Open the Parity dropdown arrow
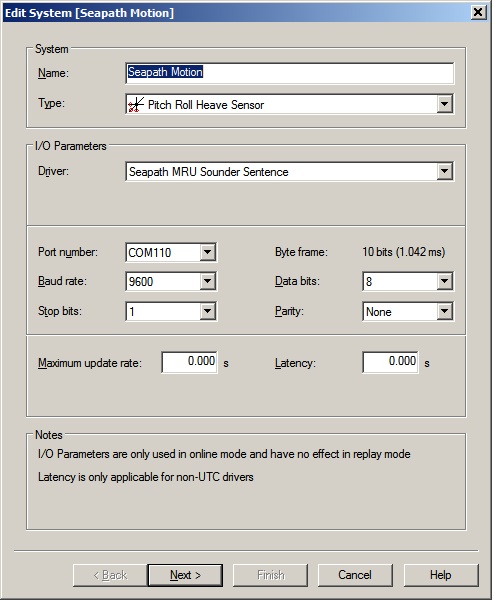The image size is (492, 600). coord(445,311)
